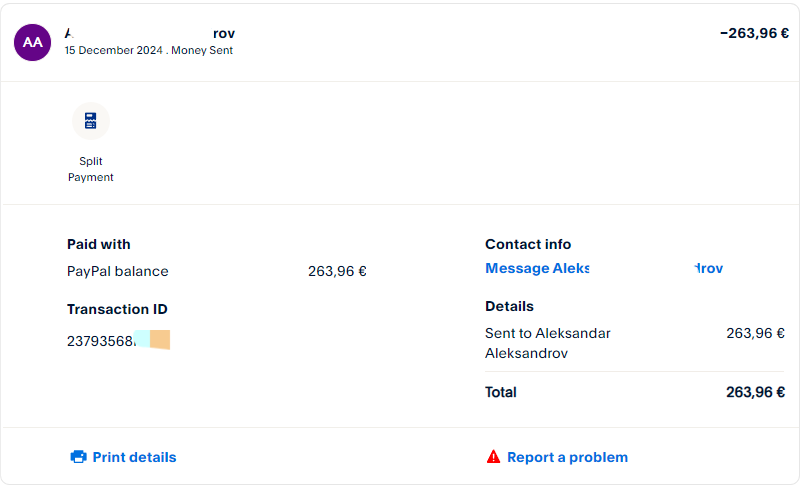Click the Paid with heading
Viewport: 804px width, 493px height.
pos(99,244)
